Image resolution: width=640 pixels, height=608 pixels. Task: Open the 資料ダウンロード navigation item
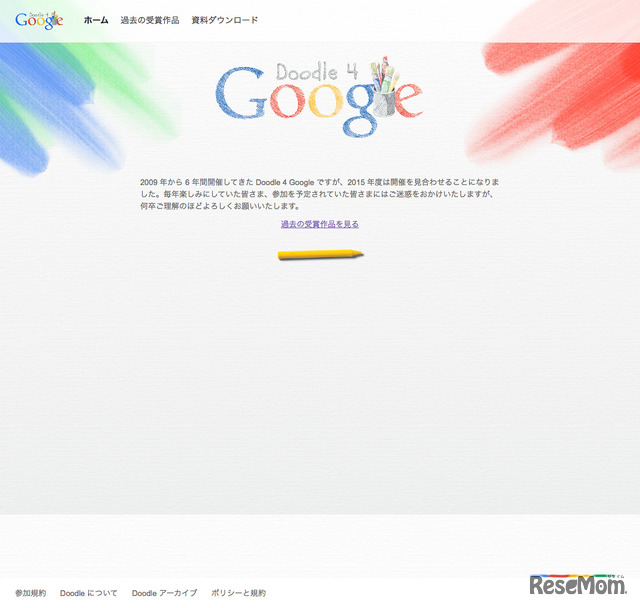[x=224, y=20]
